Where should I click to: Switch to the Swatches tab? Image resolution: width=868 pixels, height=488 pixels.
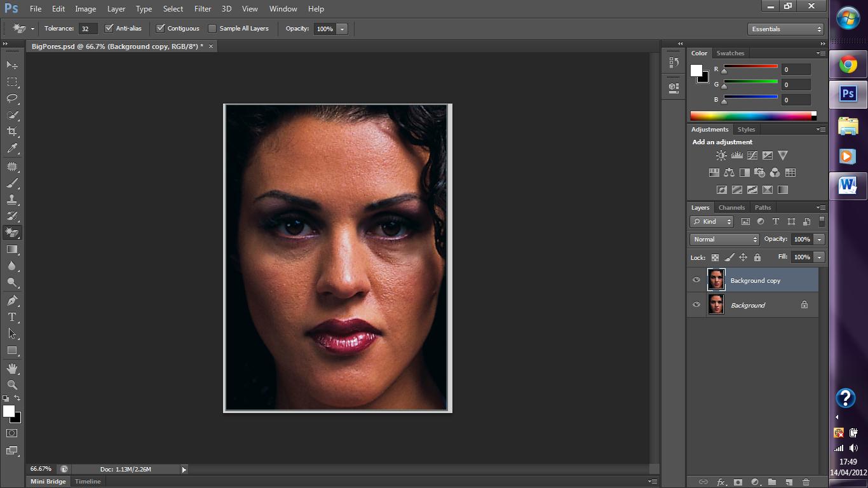point(730,53)
